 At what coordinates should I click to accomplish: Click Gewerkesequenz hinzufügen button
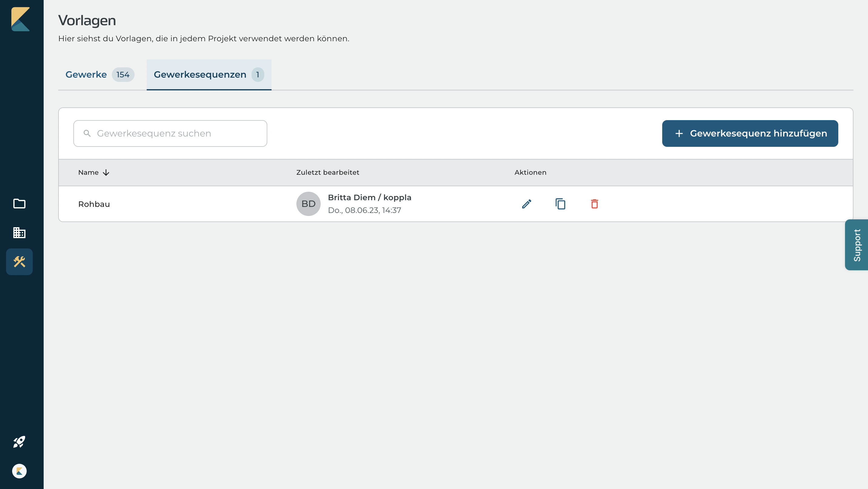click(750, 133)
